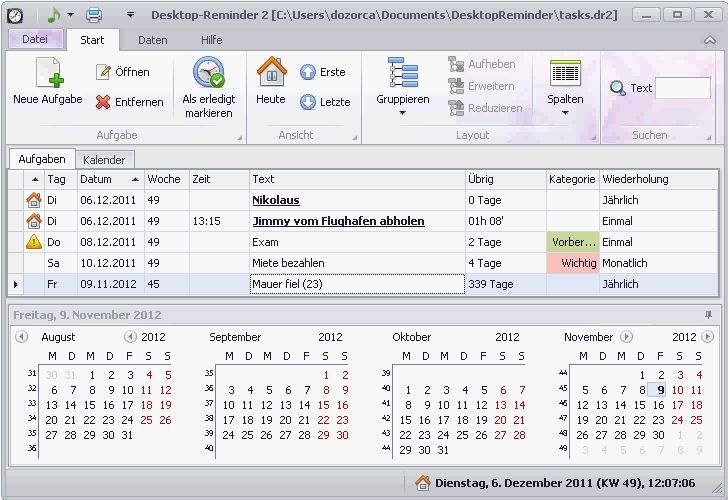
Task: Click the Erweitern layout button
Action: tap(481, 86)
